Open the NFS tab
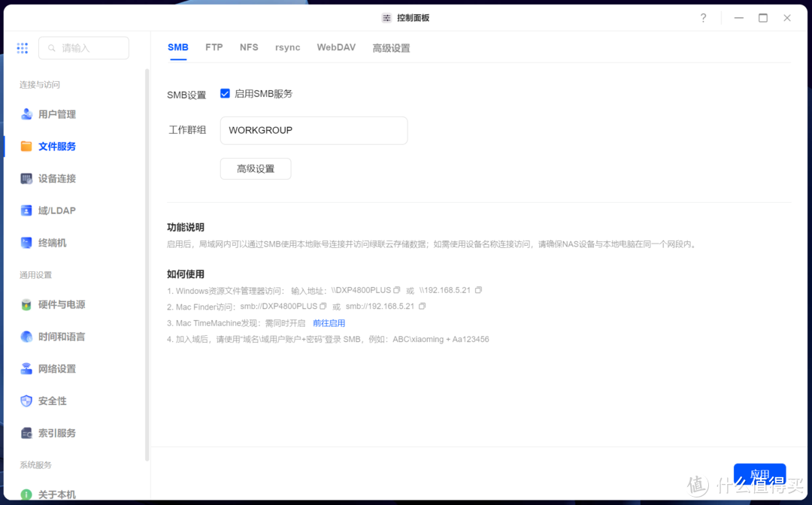 (x=249, y=47)
